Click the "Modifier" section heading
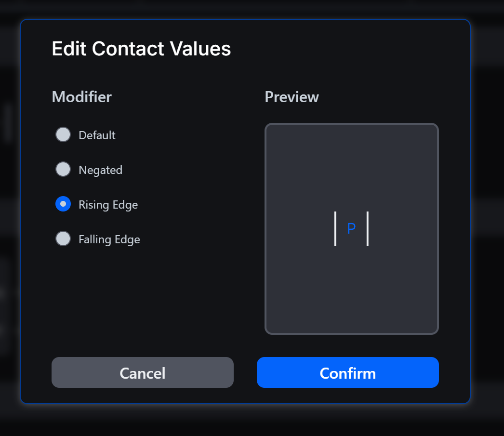Viewport: 504px width, 436px height. [81, 97]
